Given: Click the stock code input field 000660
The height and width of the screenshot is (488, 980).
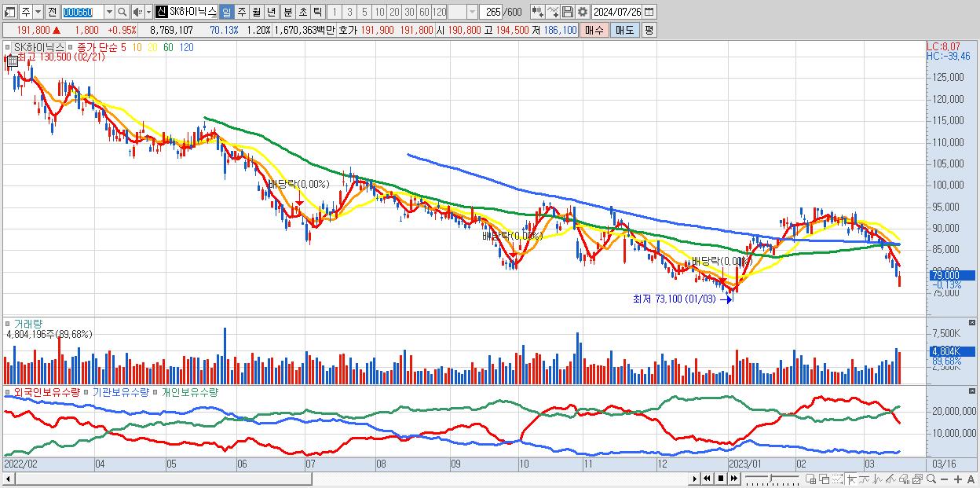Looking at the screenshot, I should [x=82, y=12].
